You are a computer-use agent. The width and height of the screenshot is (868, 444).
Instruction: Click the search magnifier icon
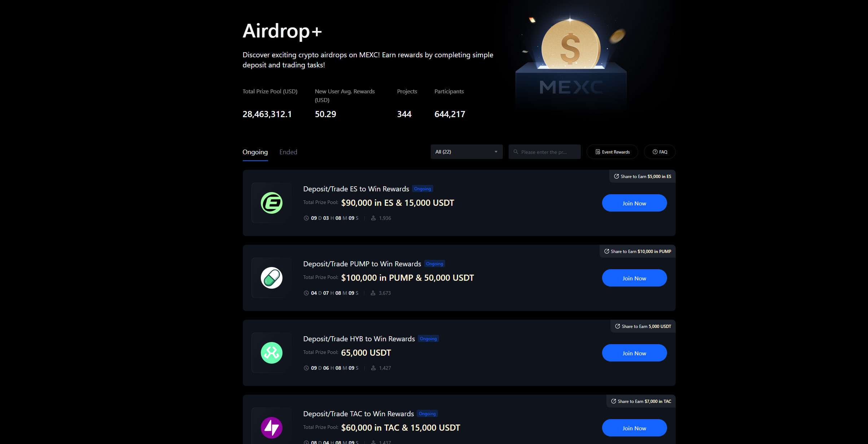(516, 152)
